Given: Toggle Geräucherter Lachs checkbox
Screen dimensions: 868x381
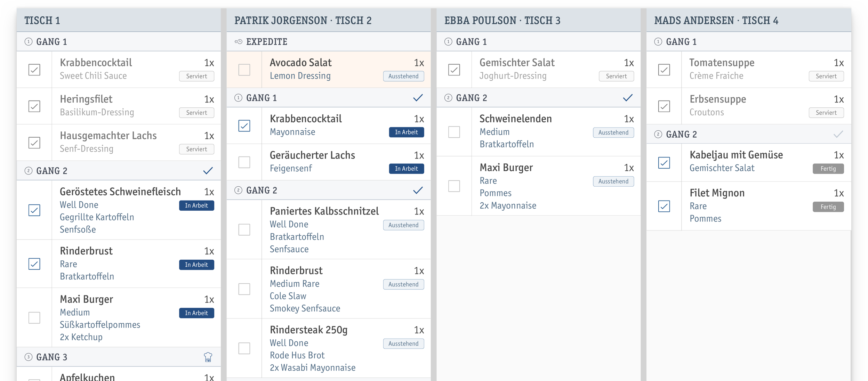Looking at the screenshot, I should (x=244, y=162).
